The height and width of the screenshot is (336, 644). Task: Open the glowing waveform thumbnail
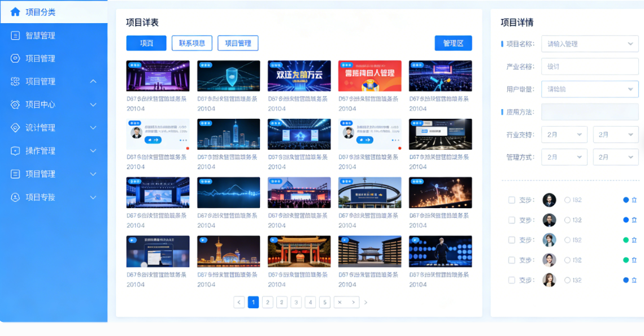click(228, 192)
